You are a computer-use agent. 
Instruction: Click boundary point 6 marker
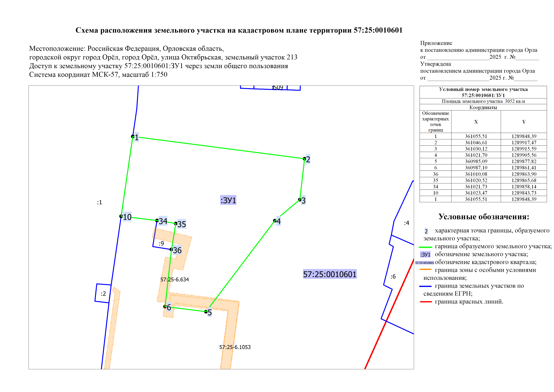165,307
